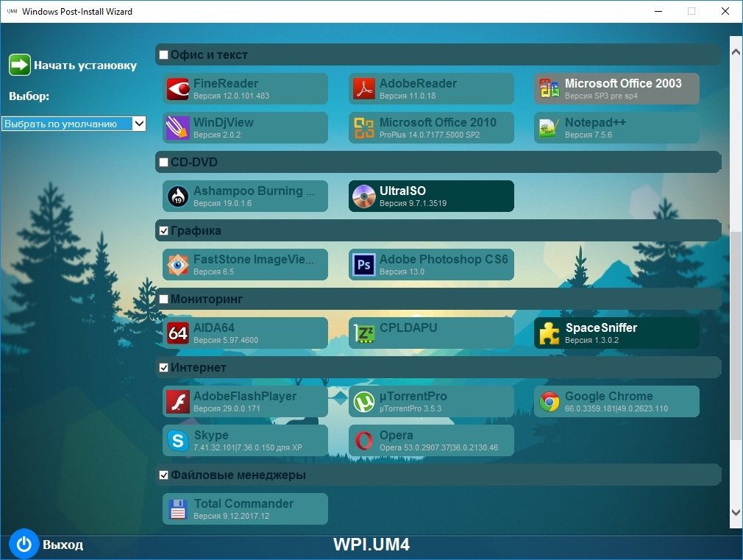Image resolution: width=743 pixels, height=560 pixels.
Task: Click the vertical scrollbar thumb
Action: point(736,337)
